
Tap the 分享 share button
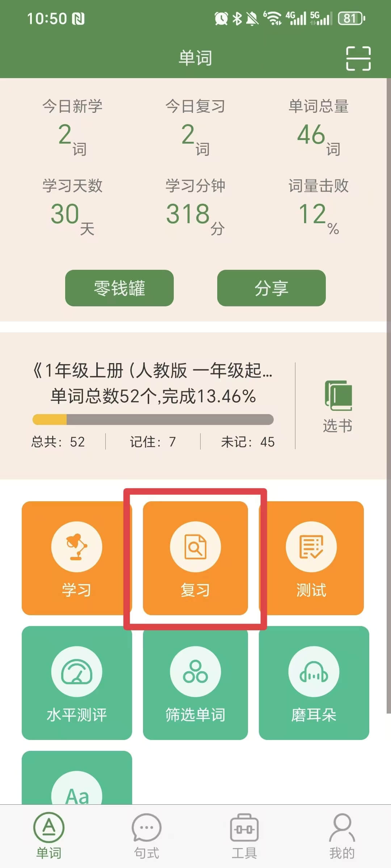[272, 288]
